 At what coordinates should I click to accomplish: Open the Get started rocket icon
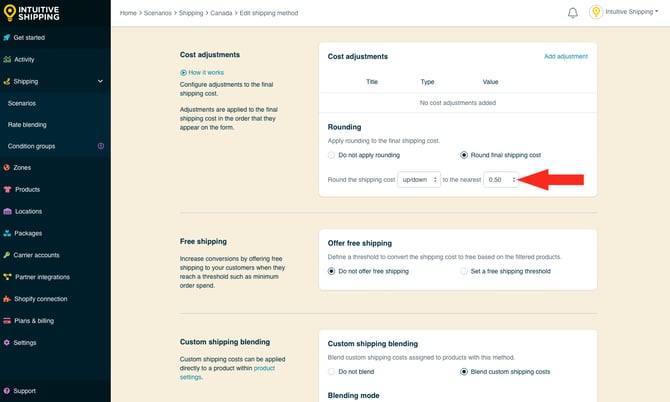(8, 38)
